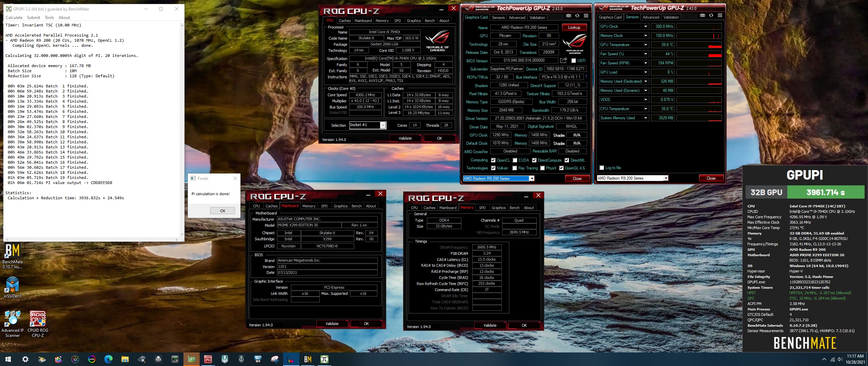Toggle the CUDA checkbox in GPU-Z

[515, 160]
